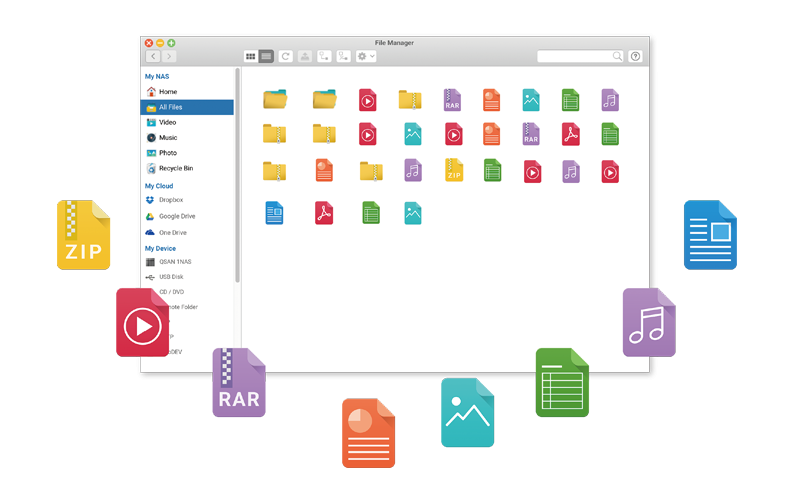Viewport: 795px width, 500px height.
Task: Select the blue document file in bottom row
Action: [x=275, y=212]
